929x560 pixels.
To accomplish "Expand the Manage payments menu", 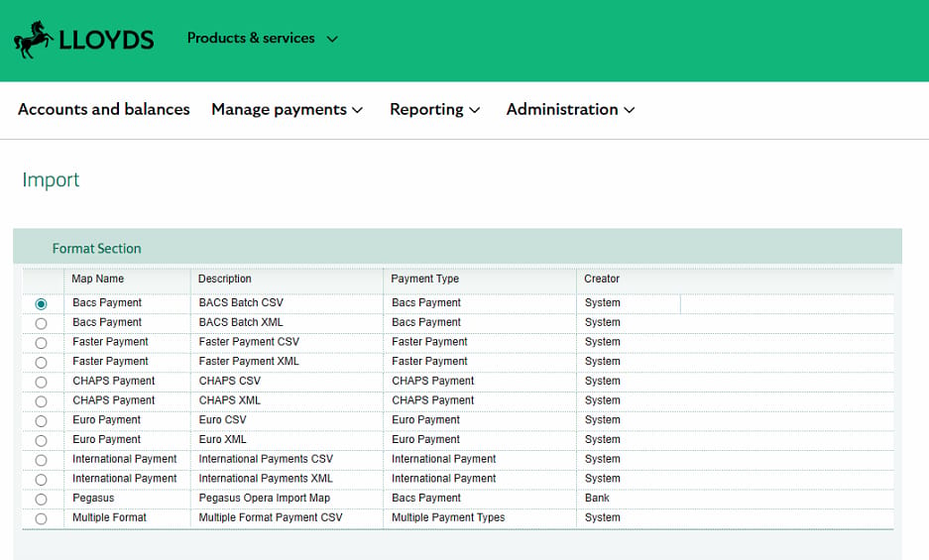I will [287, 110].
